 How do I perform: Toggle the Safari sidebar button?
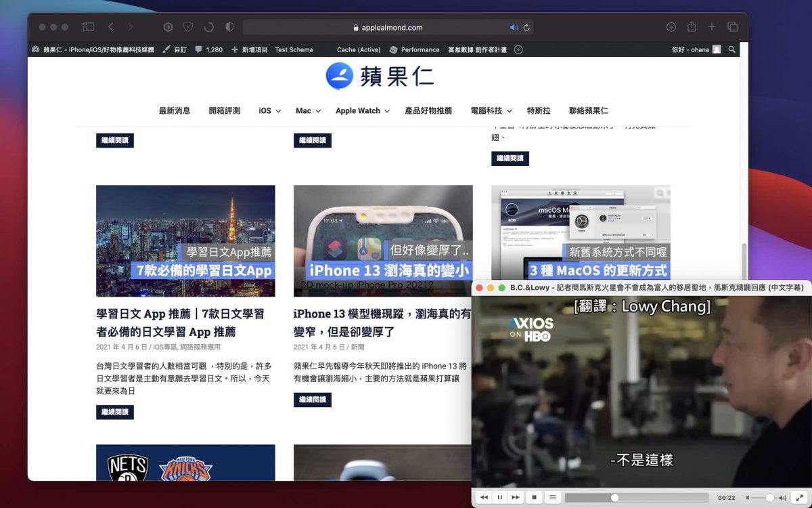click(88, 27)
